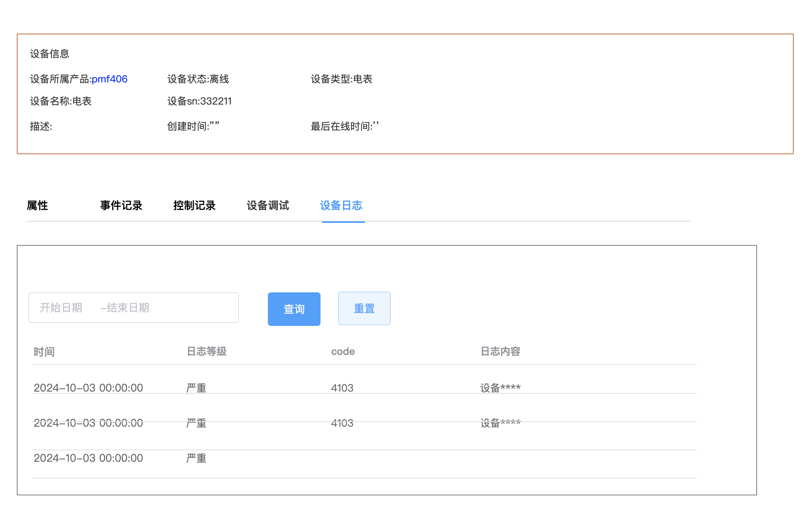The height and width of the screenshot is (532, 812).
Task: Click 设备**** content in second row
Action: [500, 423]
